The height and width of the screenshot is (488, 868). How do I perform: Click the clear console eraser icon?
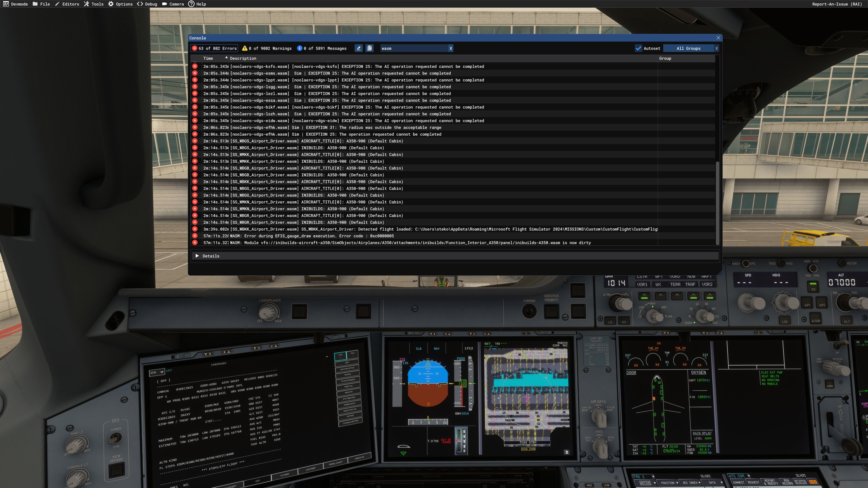tap(359, 48)
